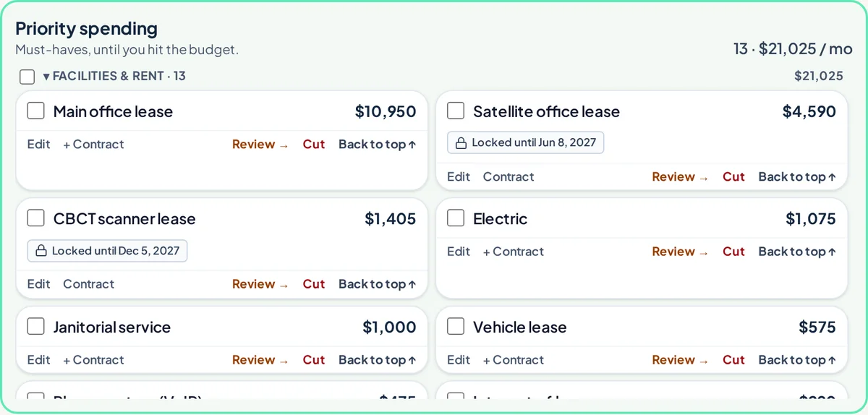This screenshot has width=868, height=415.
Task: Click the Main office lease title
Action: pos(113,111)
